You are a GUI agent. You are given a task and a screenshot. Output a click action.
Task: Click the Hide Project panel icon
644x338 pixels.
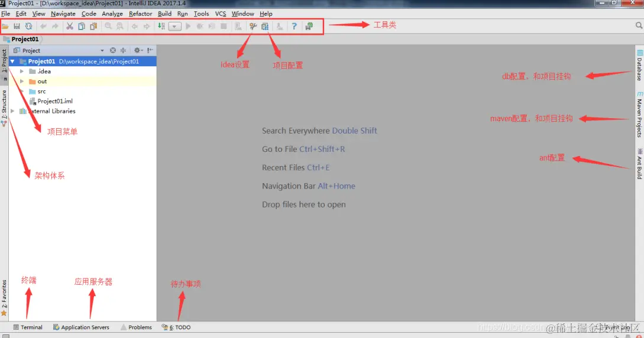(x=150, y=50)
